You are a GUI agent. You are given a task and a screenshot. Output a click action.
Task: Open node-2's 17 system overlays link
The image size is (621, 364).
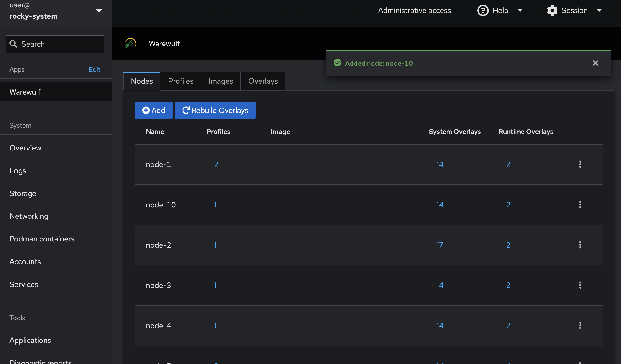point(440,245)
